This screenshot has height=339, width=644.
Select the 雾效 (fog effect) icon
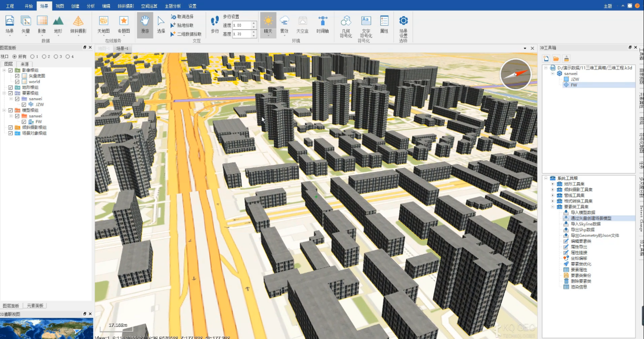(284, 25)
